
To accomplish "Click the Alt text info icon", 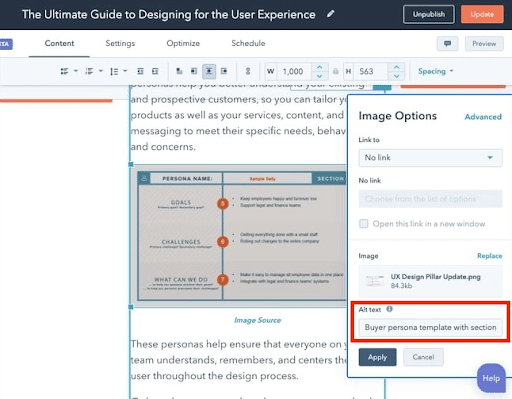I will coord(389,309).
